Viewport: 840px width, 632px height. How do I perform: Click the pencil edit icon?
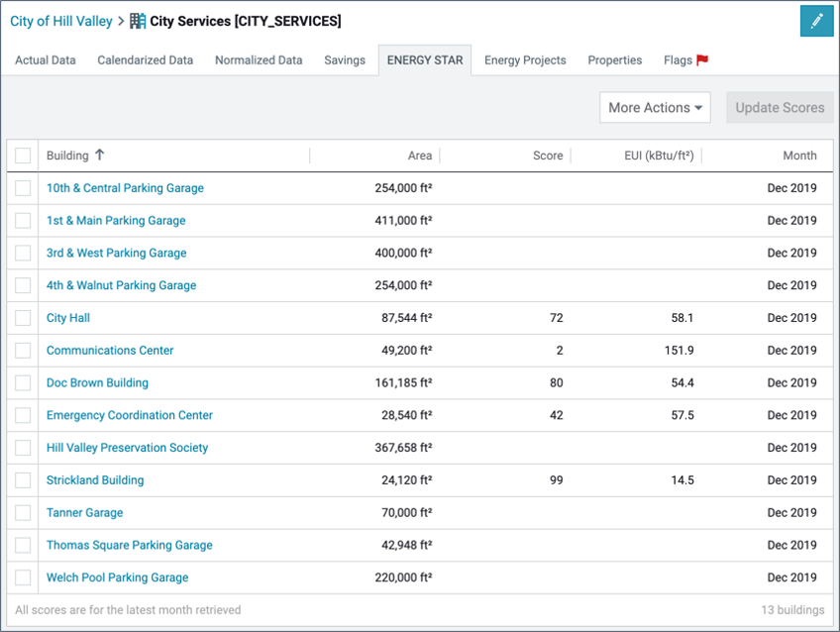click(x=816, y=21)
